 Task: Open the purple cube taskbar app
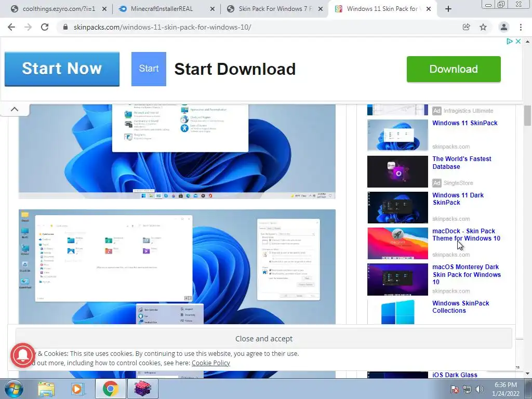coord(142,389)
